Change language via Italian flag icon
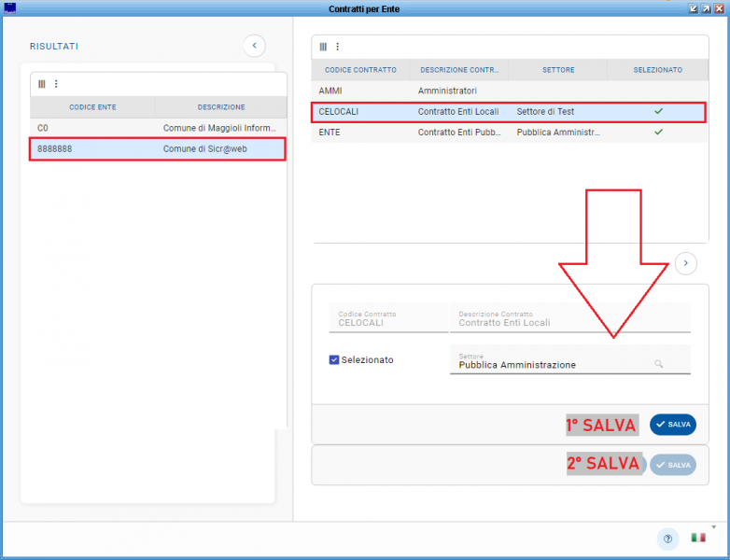Viewport: 730px width, 560px height. pos(698,538)
